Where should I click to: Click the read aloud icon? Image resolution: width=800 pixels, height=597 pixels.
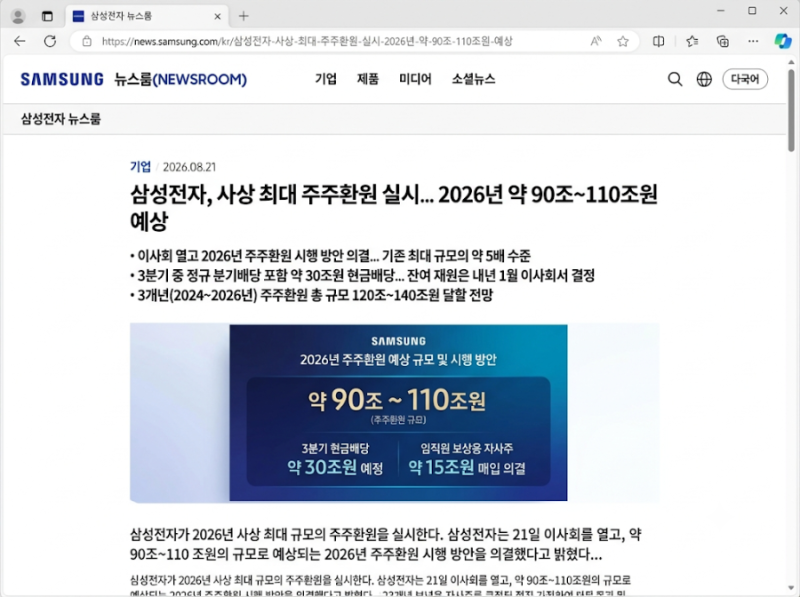tap(595, 41)
